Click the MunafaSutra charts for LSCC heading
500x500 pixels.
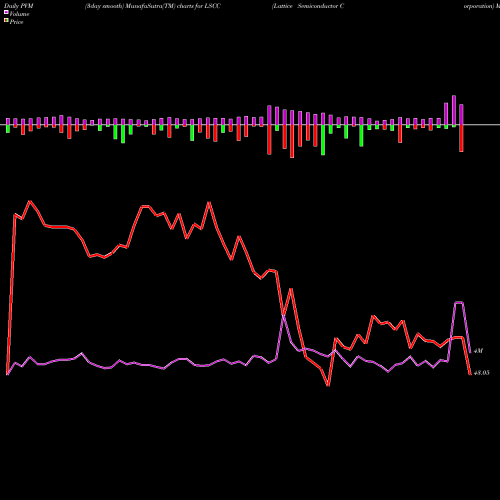point(153,6)
